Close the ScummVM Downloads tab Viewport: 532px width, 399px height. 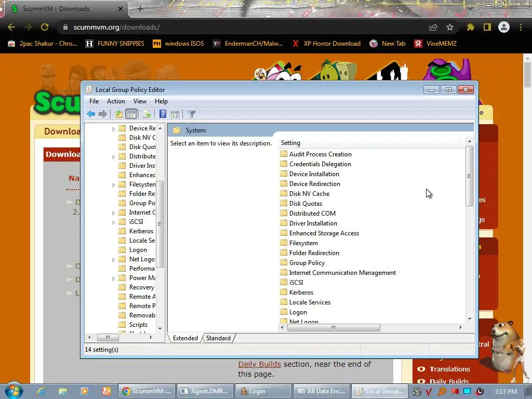point(121,9)
